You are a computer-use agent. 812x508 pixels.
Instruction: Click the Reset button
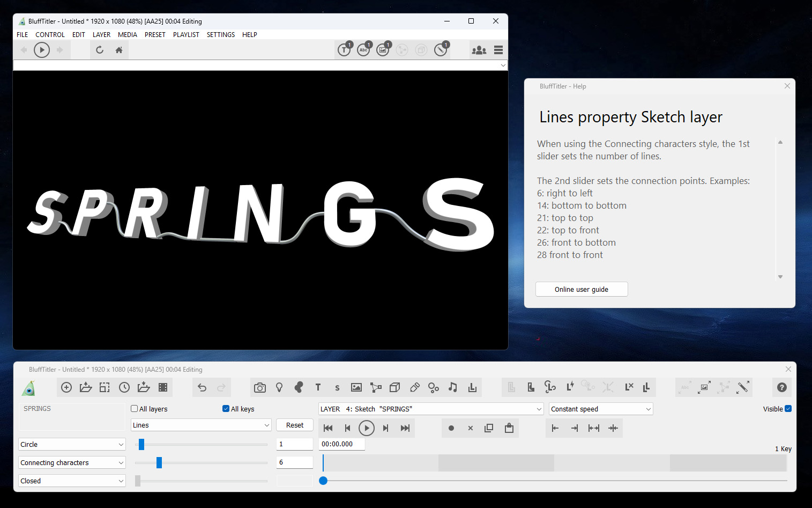(x=295, y=425)
